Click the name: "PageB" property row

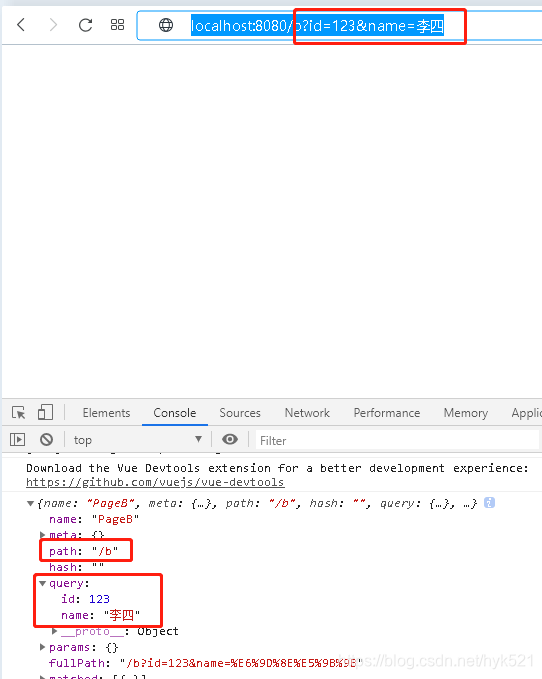click(94, 519)
